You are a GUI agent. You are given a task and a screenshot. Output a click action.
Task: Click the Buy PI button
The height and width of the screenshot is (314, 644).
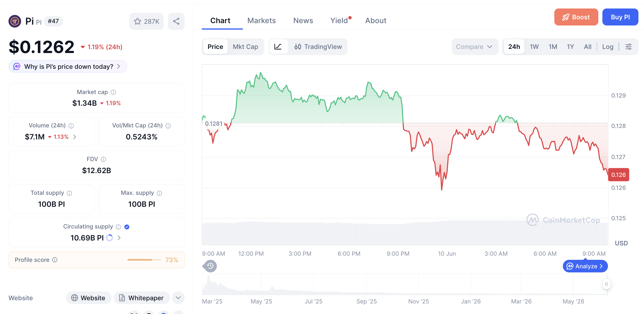(620, 17)
